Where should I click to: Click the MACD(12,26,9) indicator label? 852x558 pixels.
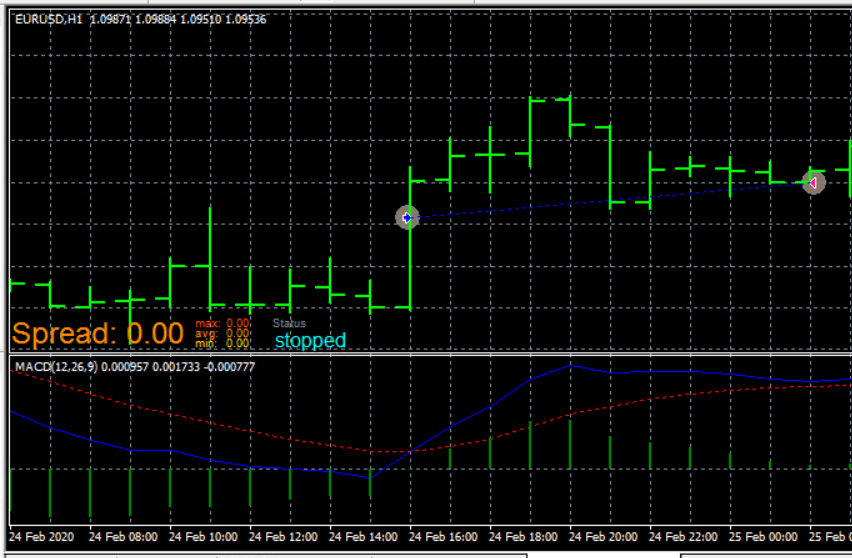[x=135, y=367]
